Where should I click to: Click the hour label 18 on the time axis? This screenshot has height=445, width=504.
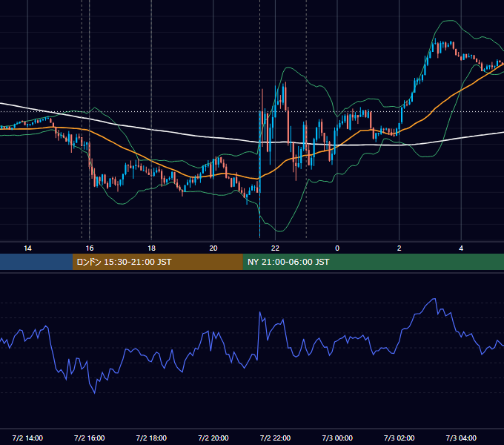click(x=151, y=248)
